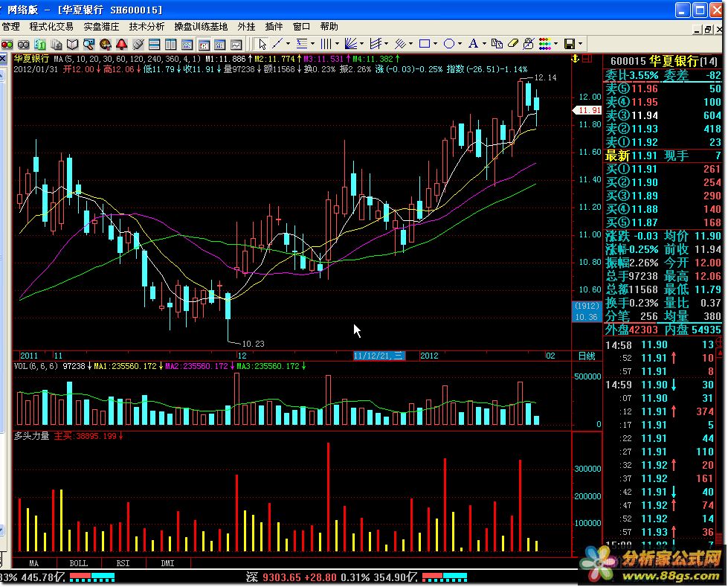Expand the trend line tool dropdown arrow
This screenshot has height=587, width=728.
coord(289,44)
